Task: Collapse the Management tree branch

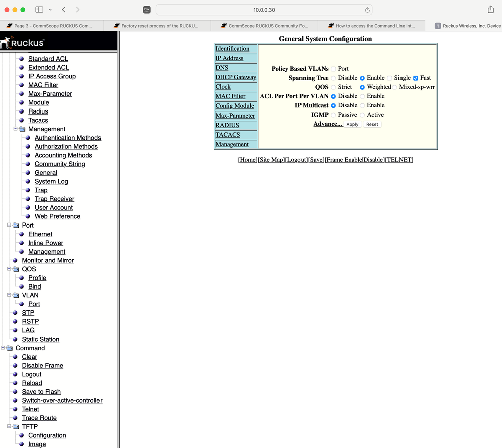Action: 15,129
